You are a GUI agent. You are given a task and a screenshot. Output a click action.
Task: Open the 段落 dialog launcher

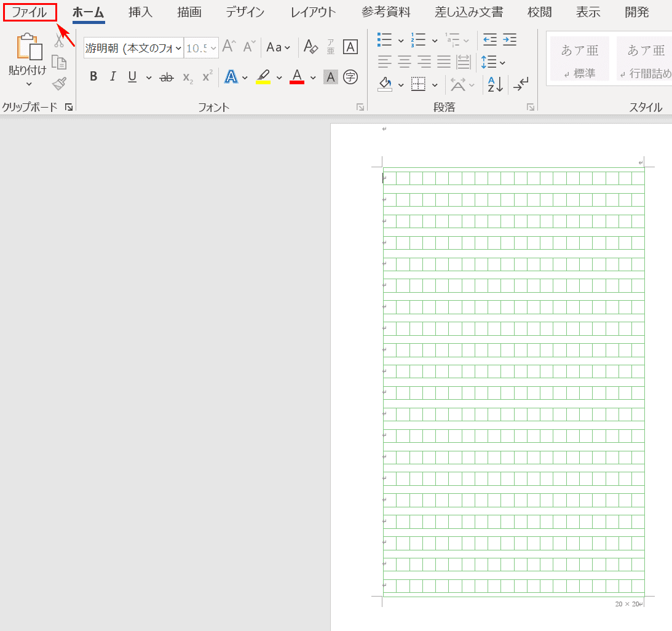tap(531, 107)
